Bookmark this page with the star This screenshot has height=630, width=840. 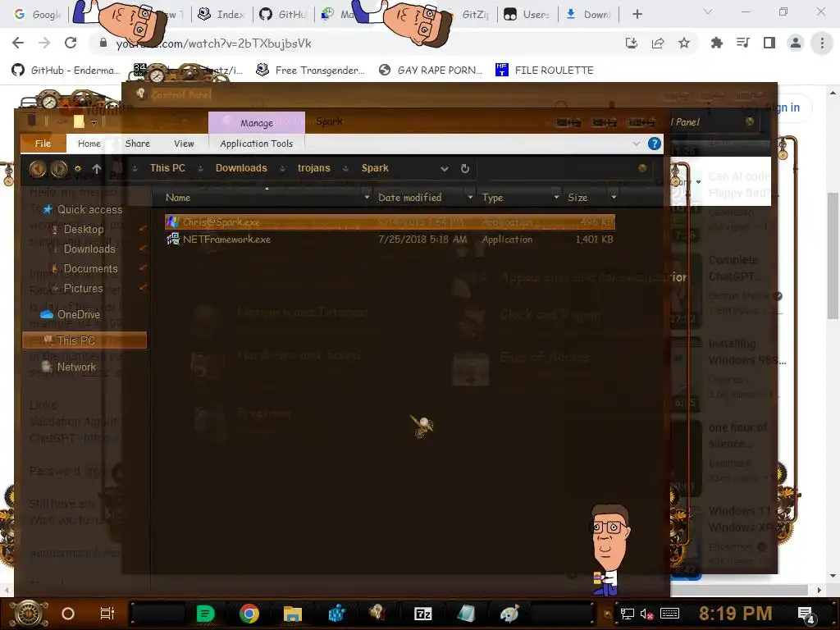pyautogui.click(x=684, y=43)
